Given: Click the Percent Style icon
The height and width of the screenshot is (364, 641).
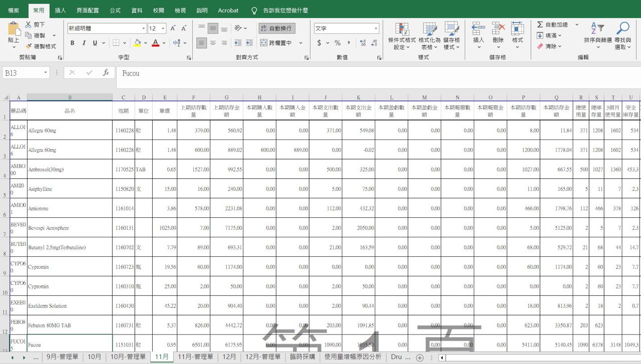Looking at the screenshot, I should pos(338,43).
